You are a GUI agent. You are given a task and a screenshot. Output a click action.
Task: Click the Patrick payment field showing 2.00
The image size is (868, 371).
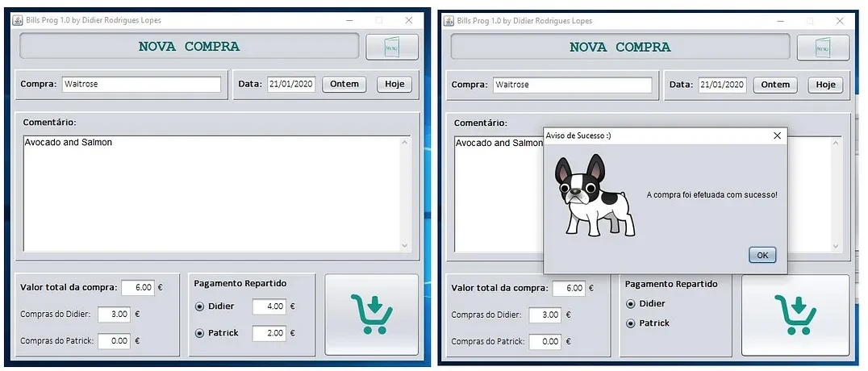[269, 333]
